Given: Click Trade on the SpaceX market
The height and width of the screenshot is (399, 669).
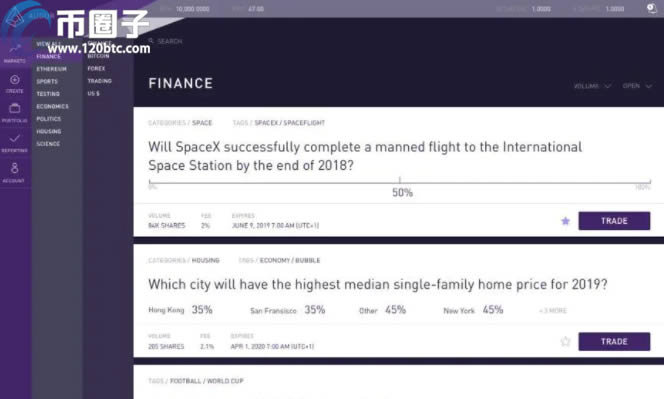Looking at the screenshot, I should pos(614,221).
